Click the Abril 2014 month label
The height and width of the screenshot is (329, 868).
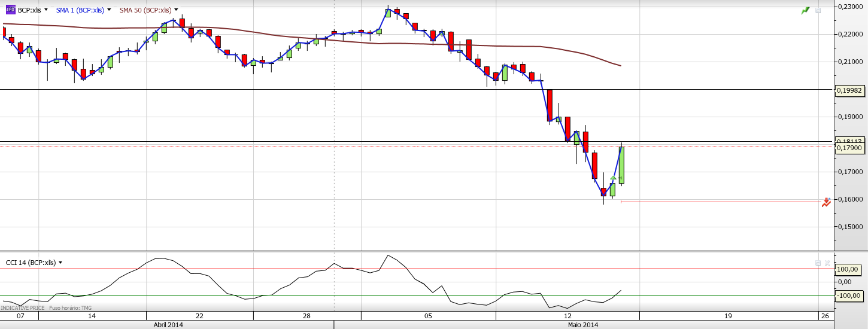click(x=168, y=325)
